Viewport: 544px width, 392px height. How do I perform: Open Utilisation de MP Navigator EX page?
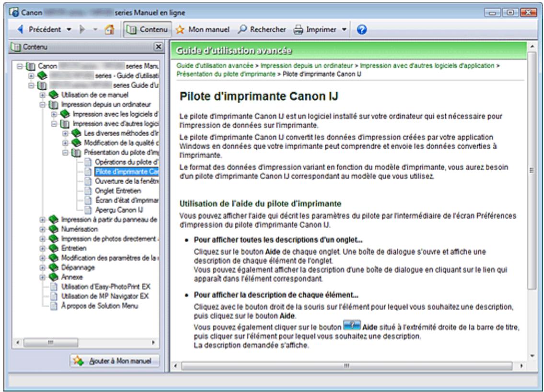pos(105,296)
